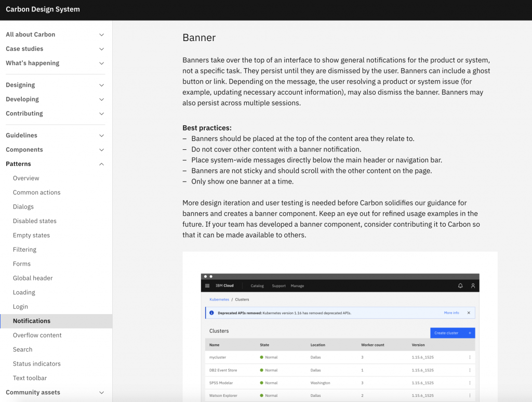The height and width of the screenshot is (402, 532).
Task: Open Manage in IBM Cloud header
Action: pos(297,286)
